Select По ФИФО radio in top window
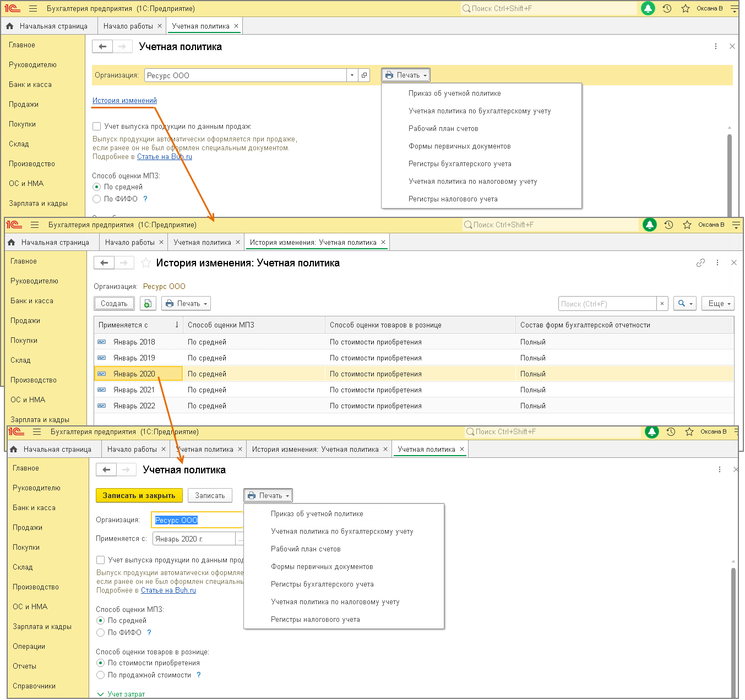This screenshot has height=700, width=745. coord(97,199)
